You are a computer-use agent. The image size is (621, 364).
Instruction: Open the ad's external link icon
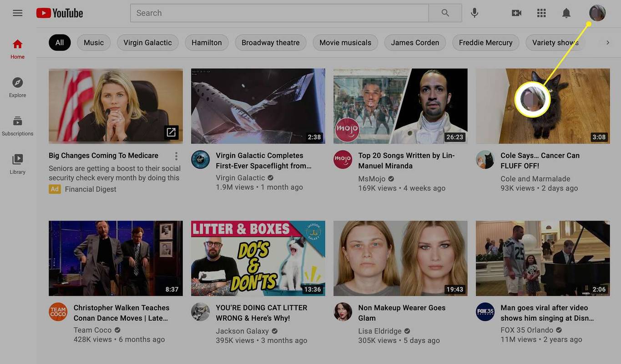tap(171, 132)
